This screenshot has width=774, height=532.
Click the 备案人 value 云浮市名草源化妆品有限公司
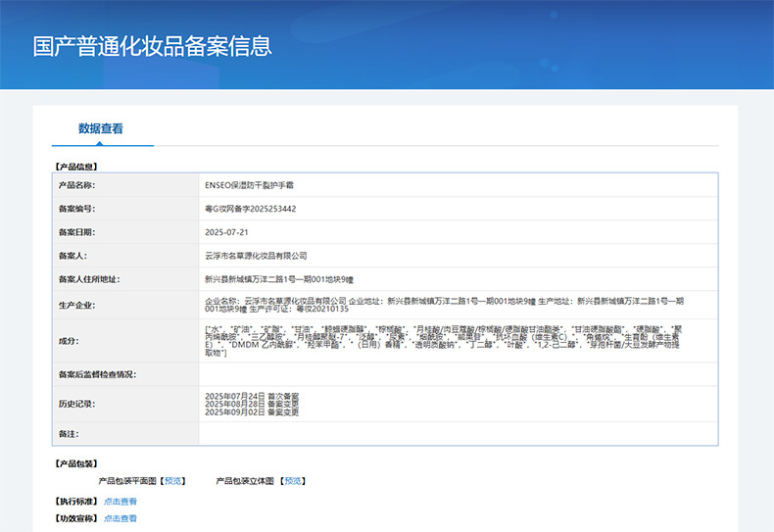coord(256,256)
